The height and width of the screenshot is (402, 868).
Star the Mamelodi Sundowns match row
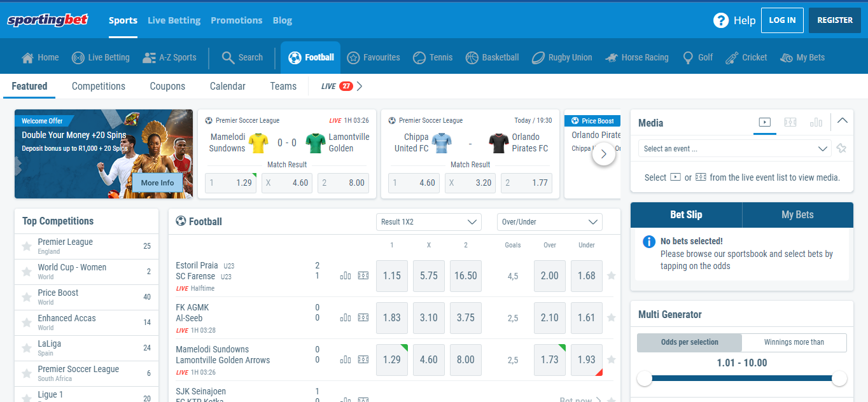click(x=611, y=359)
